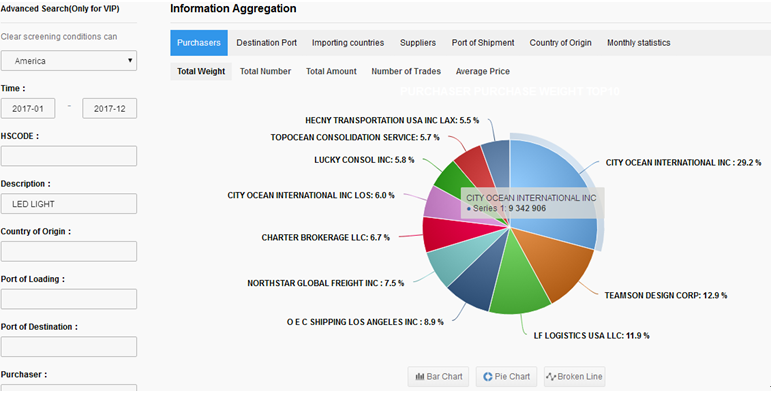
Task: Open the Destination Port tab
Action: click(266, 43)
